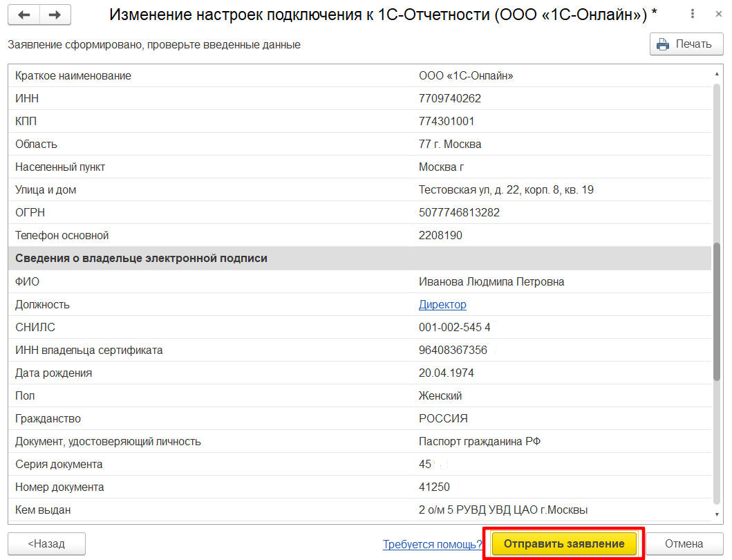Screen dimensions: 732x560
Task: Open the Требуется помощь? link
Action: [x=432, y=544]
